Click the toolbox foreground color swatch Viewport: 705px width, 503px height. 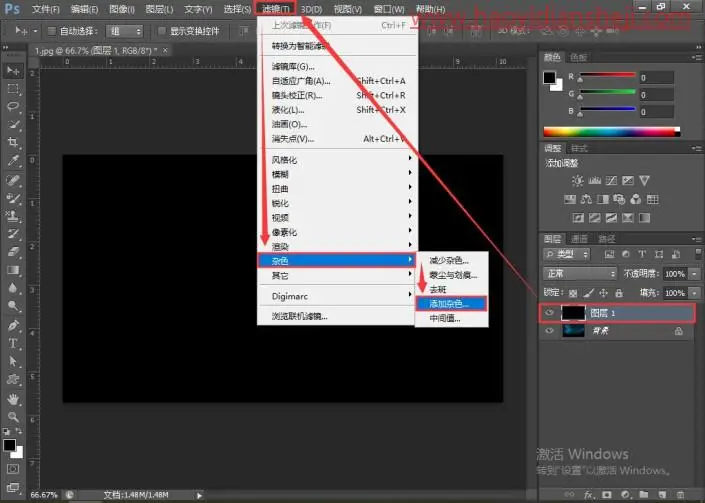9,445
